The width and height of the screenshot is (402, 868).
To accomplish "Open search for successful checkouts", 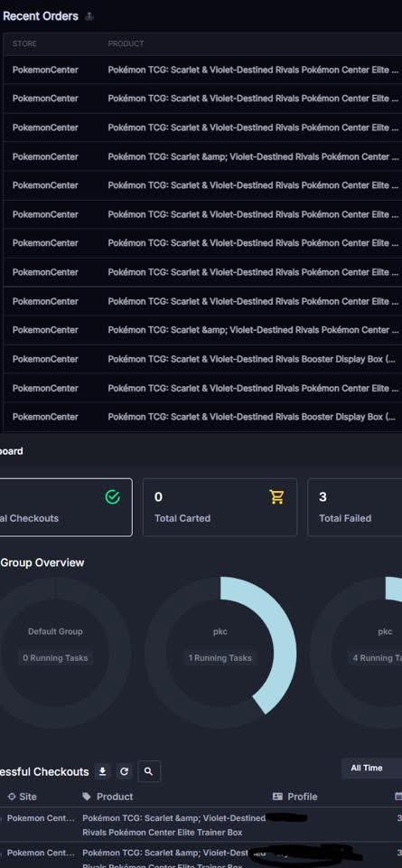I will [x=149, y=771].
